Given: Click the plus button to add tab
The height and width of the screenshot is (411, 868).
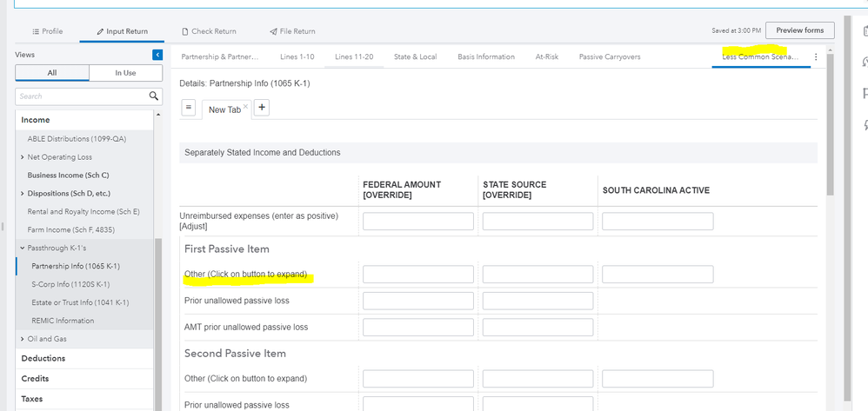Looking at the screenshot, I should 262,108.
